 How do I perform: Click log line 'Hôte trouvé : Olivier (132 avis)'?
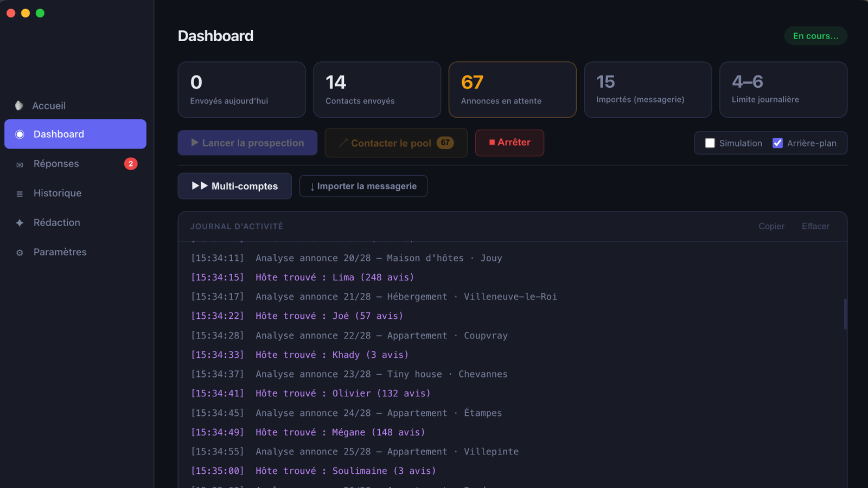(x=311, y=393)
